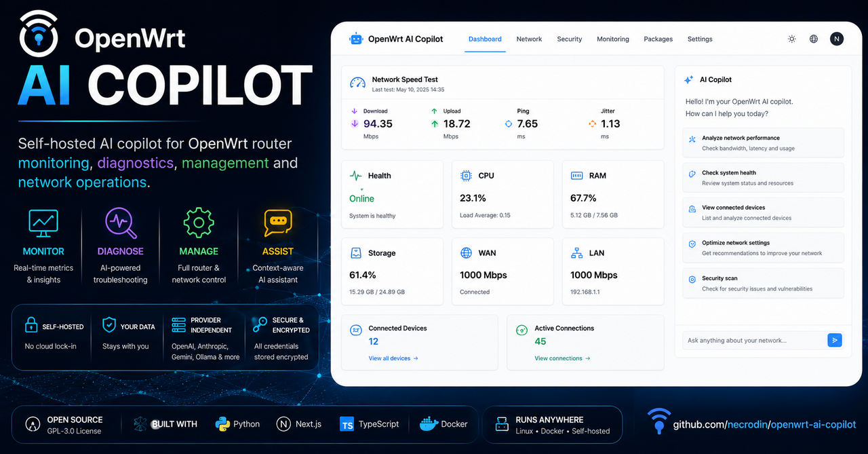Select Analyze network performance suggestion
Viewport: 868px width, 454px height.
[763, 143]
